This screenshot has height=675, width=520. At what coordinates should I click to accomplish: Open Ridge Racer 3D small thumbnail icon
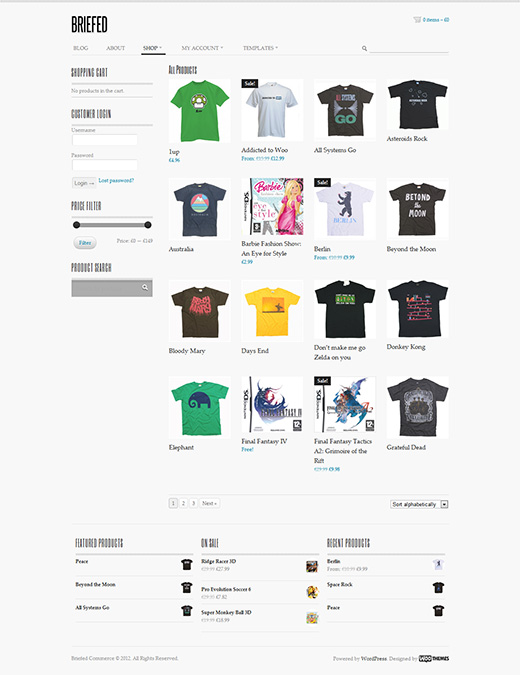312,567
